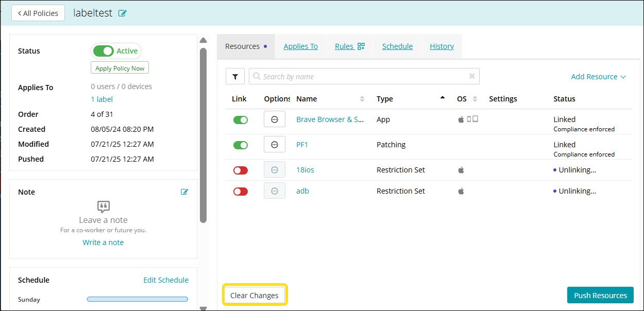644x311 pixels.
Task: Click the edit Note pencil icon
Action: point(184,192)
